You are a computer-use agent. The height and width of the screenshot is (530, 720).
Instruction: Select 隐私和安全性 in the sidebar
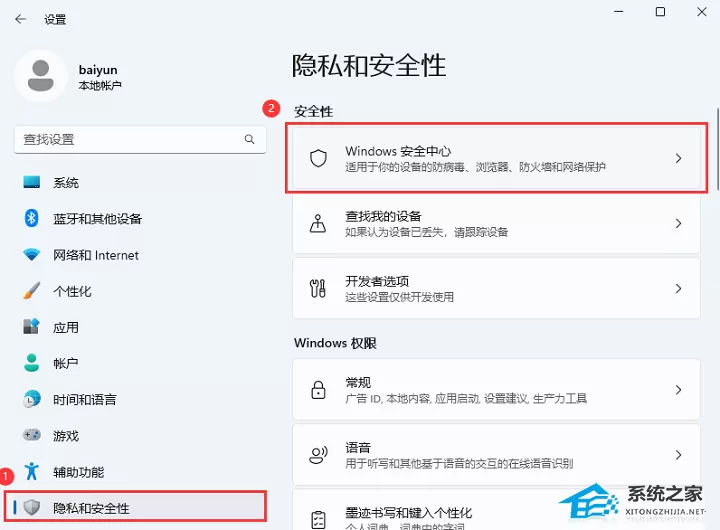coord(135,506)
